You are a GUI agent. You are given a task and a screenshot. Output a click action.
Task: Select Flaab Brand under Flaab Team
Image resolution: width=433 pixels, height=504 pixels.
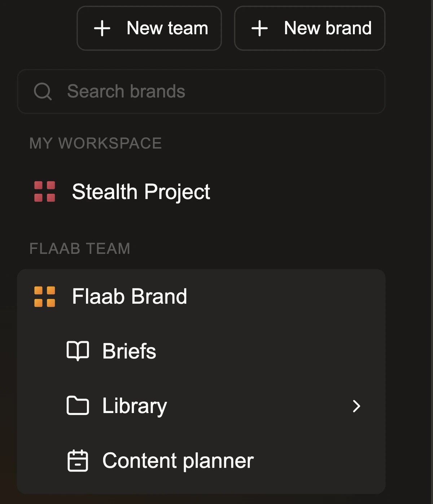pos(129,297)
